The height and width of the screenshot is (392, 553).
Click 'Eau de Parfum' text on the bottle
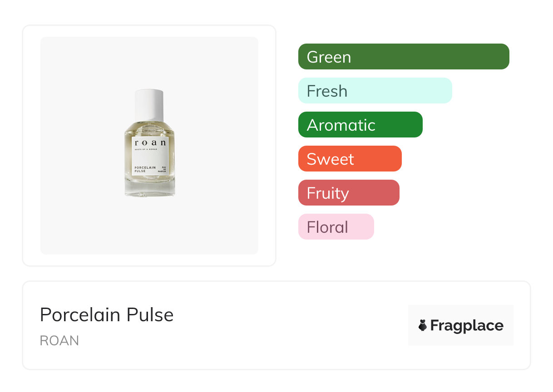point(163,170)
